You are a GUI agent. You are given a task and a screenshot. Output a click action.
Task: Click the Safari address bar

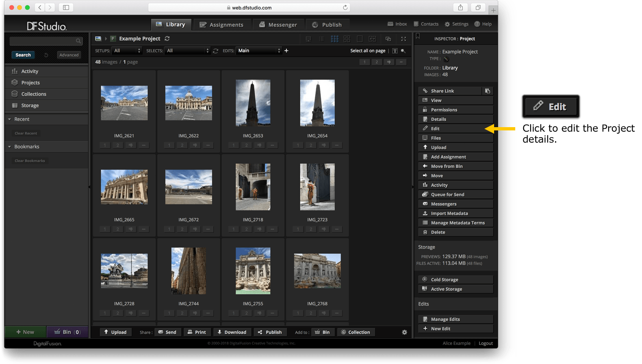(249, 7)
